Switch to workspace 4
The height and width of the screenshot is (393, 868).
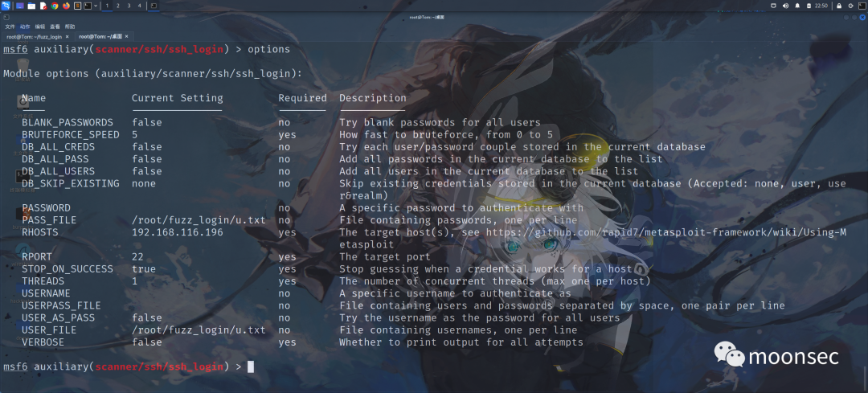(x=140, y=6)
